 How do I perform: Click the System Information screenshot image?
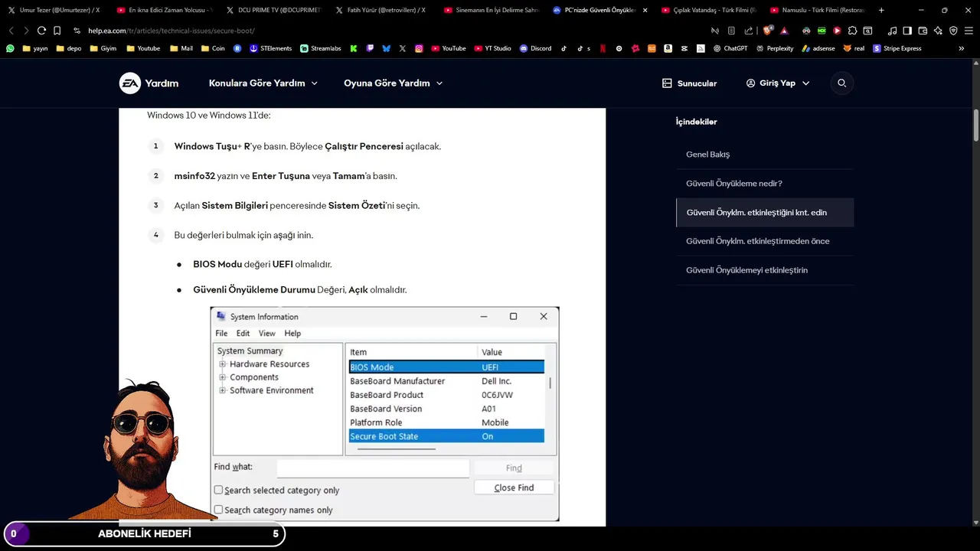(x=384, y=414)
